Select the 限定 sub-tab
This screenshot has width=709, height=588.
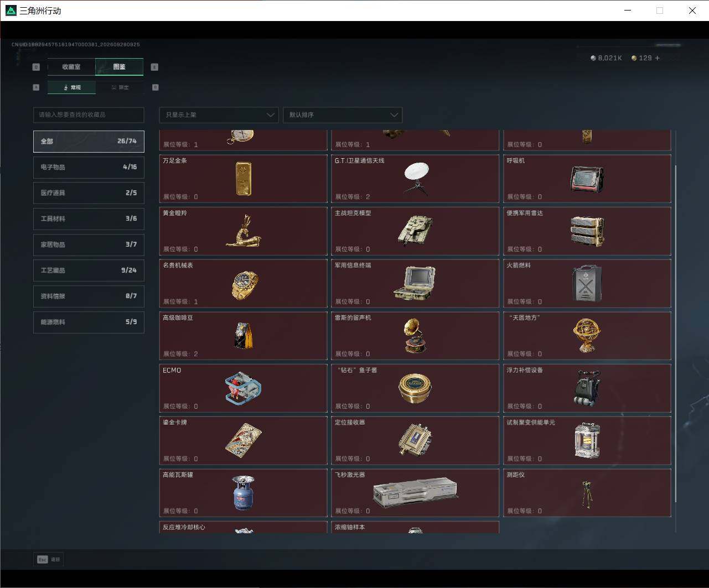(120, 87)
